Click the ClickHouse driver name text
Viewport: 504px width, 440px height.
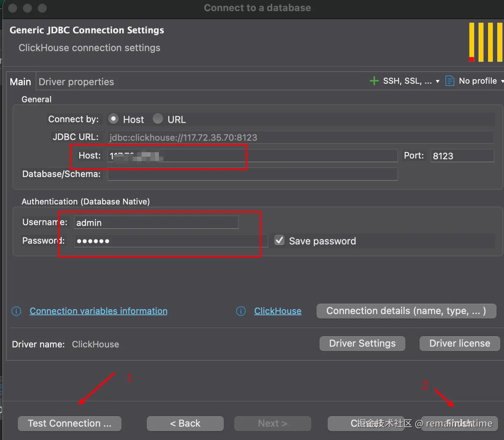[x=96, y=344]
